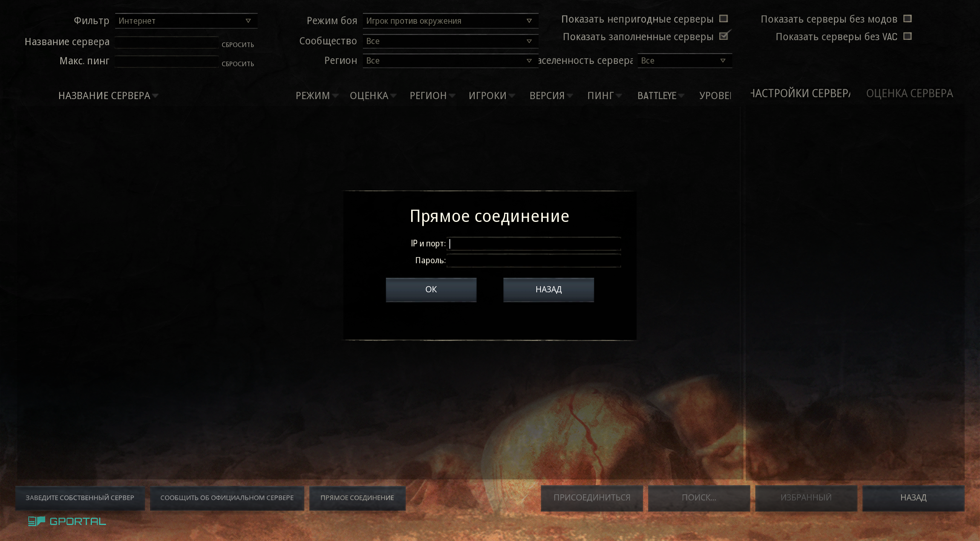Click the GPORTAL logo
Screen dimensions: 980x541
pos(67,521)
